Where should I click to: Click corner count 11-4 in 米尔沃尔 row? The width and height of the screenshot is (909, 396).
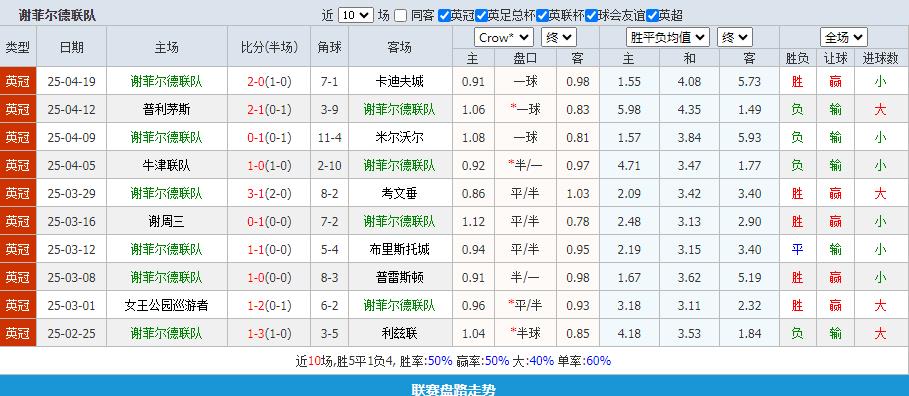click(x=329, y=137)
